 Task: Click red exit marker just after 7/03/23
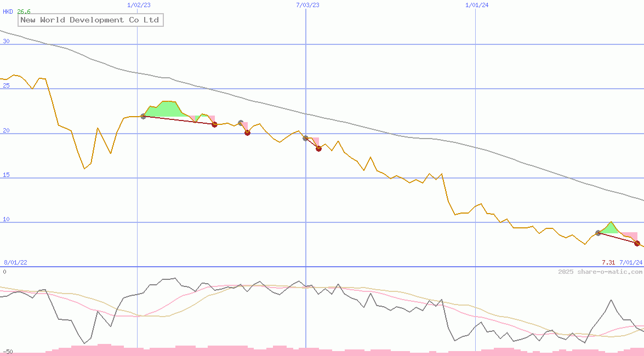point(319,148)
